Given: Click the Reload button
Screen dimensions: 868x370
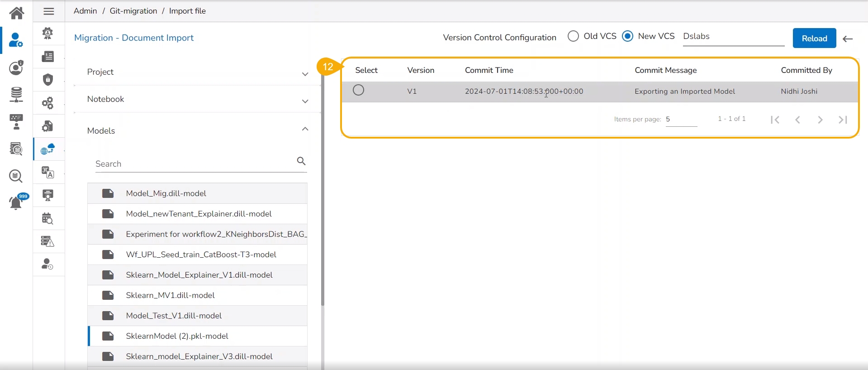Looking at the screenshot, I should (x=814, y=38).
